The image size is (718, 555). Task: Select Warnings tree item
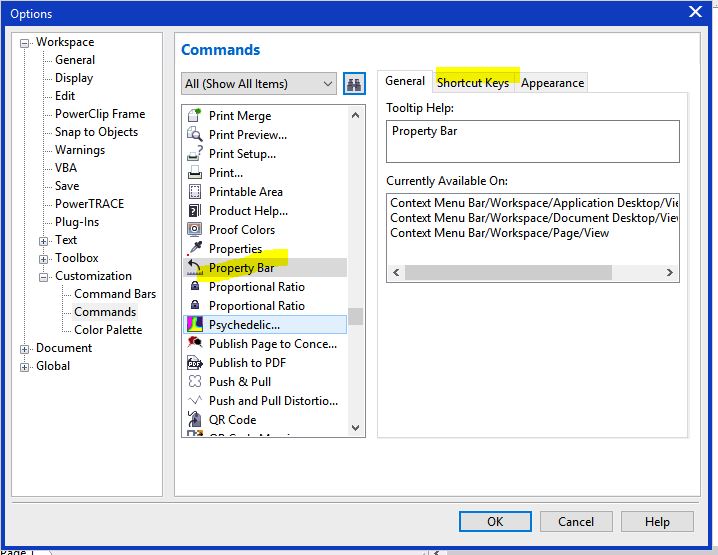coord(80,150)
